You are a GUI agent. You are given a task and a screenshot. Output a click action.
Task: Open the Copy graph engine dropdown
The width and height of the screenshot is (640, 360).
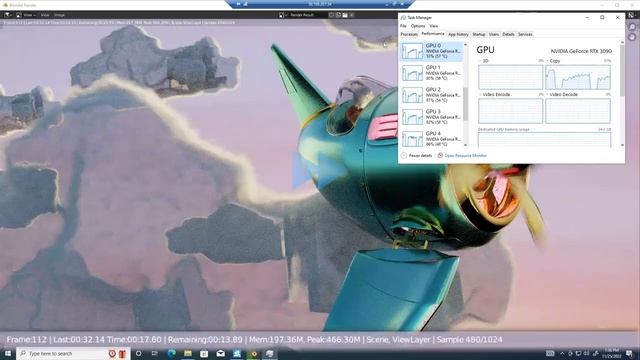(x=547, y=61)
